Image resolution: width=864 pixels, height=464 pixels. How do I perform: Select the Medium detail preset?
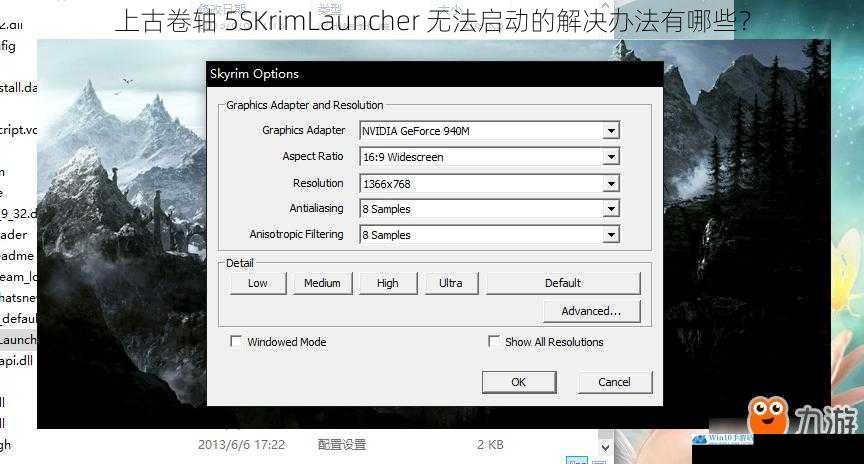(322, 283)
